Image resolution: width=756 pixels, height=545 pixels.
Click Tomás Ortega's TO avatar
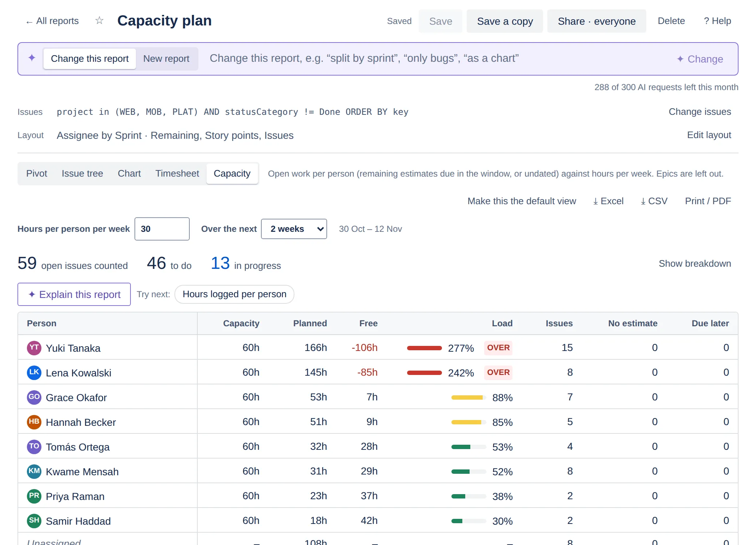pyautogui.click(x=34, y=447)
